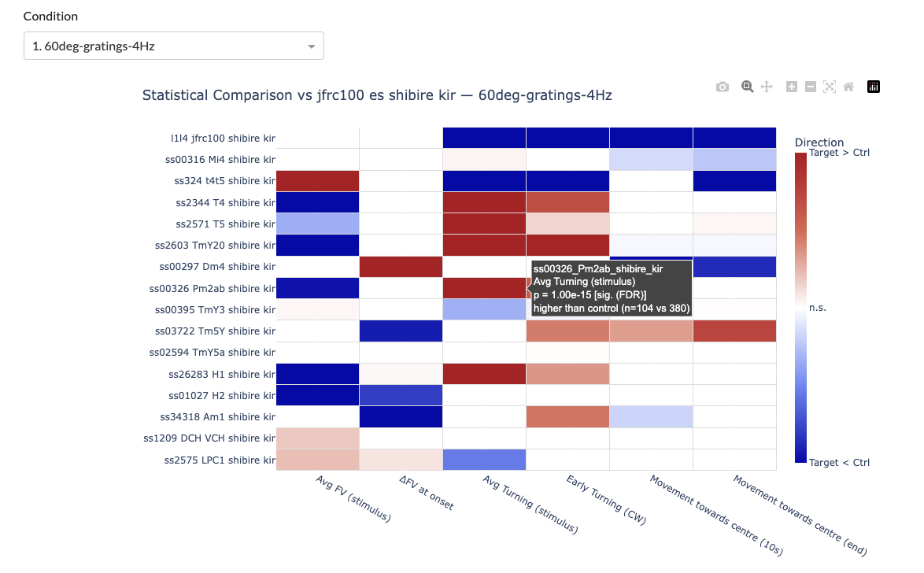Click the ss324 t4t5 Avg FV heatmap cell
The height and width of the screenshot is (573, 924).
tap(317, 181)
